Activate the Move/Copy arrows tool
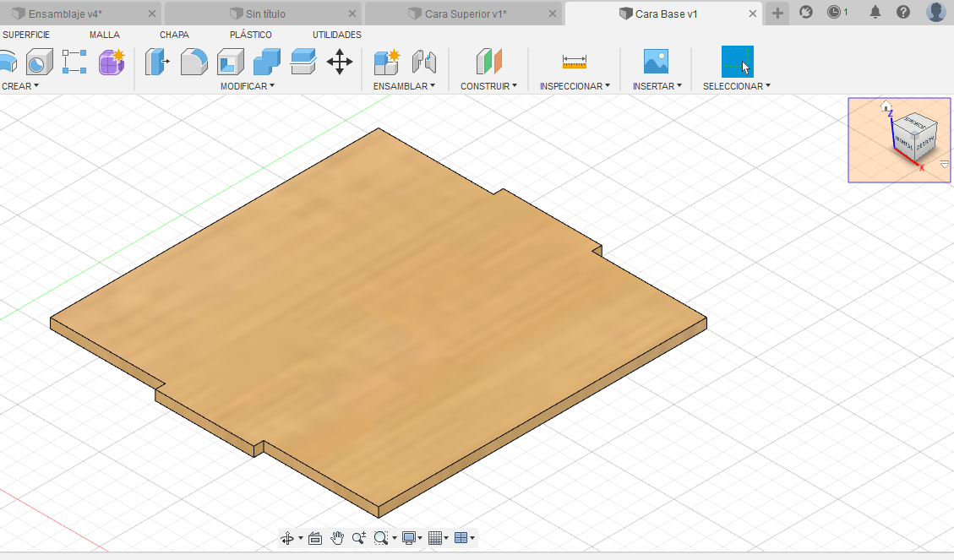The image size is (954, 560). click(x=340, y=62)
